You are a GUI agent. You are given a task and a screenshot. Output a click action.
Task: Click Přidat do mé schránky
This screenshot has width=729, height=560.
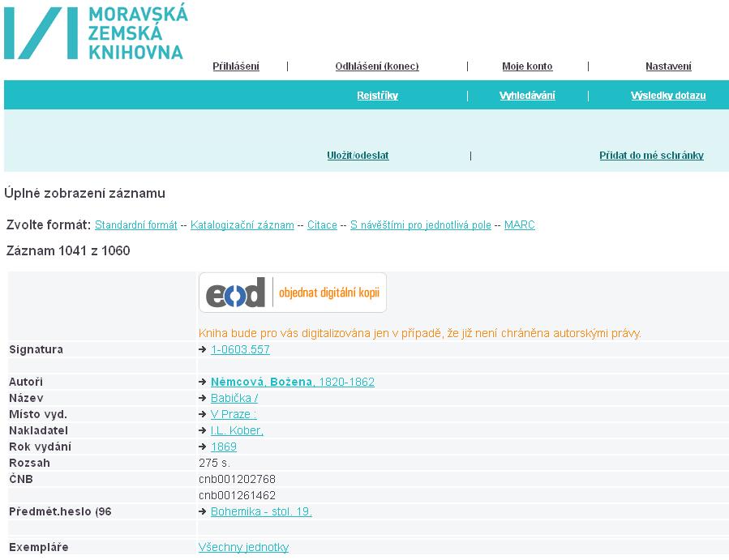coord(651,156)
